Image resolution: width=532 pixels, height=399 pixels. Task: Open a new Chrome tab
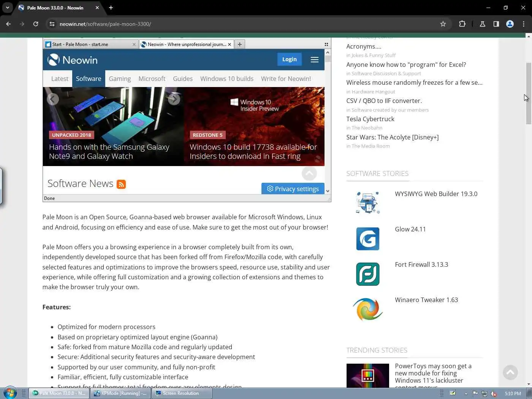pos(111,8)
